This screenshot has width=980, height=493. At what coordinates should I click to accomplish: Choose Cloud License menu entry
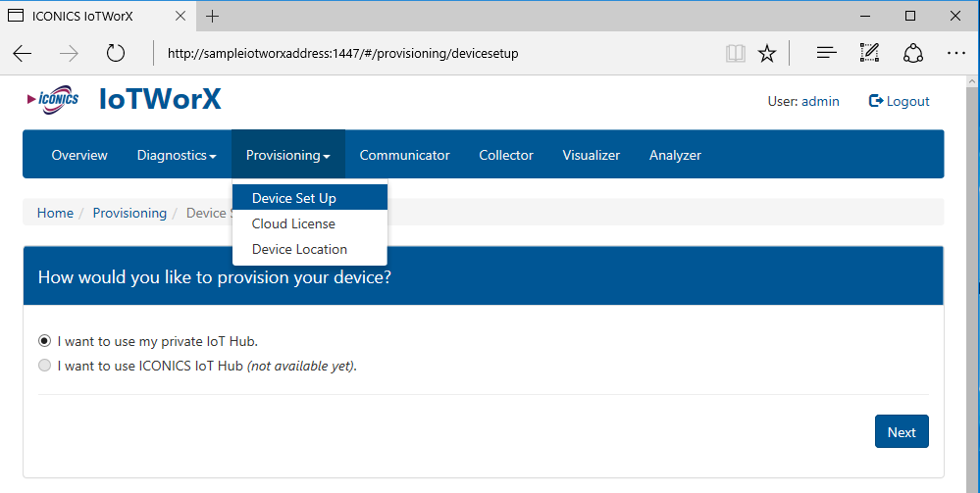tap(293, 223)
